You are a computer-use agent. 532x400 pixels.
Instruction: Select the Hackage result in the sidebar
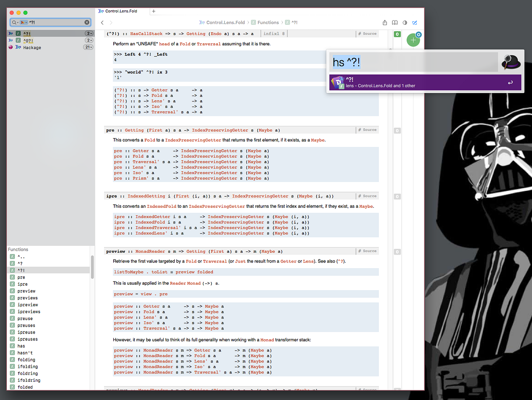tap(32, 47)
